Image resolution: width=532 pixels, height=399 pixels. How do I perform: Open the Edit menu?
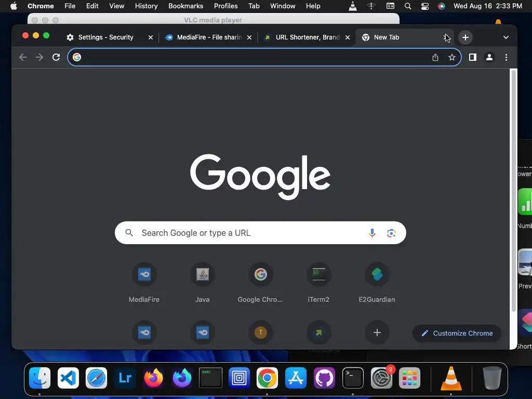click(x=92, y=6)
